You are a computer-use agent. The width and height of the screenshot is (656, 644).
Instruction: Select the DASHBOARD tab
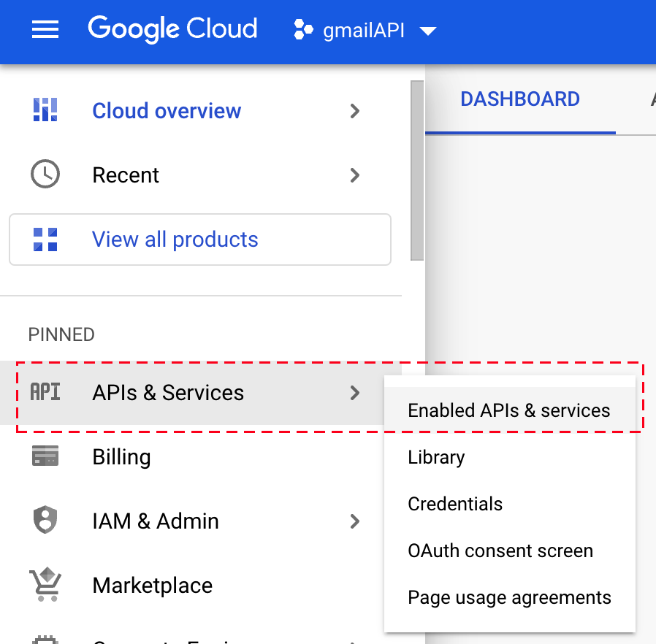[x=520, y=99]
